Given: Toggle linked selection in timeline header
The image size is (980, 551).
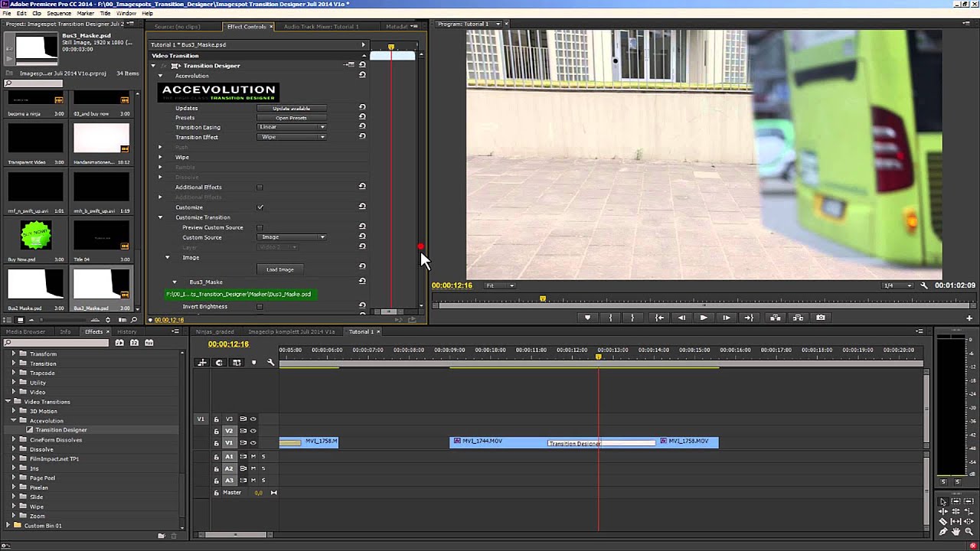Looking at the screenshot, I should [237, 362].
